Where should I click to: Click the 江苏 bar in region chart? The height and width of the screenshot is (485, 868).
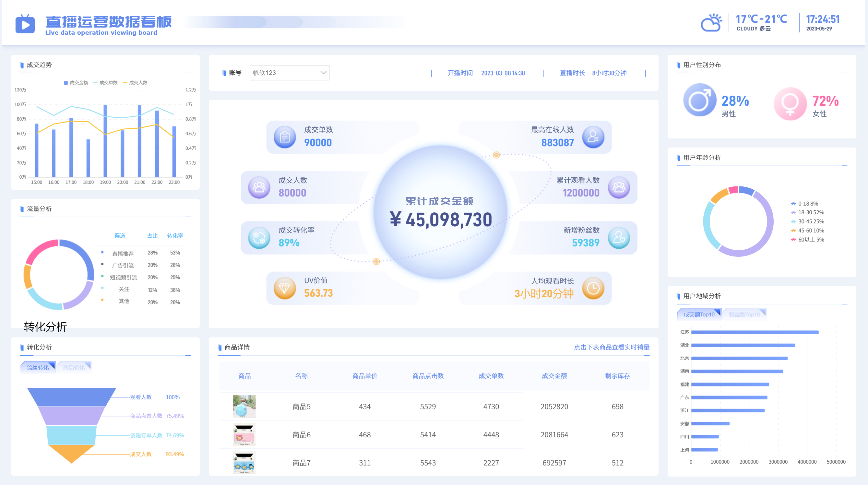click(755, 332)
